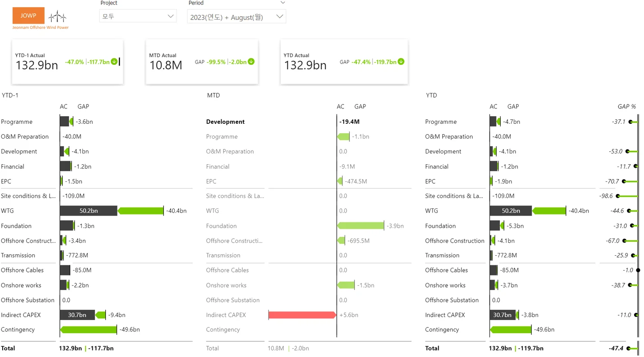Viewport: 644px width, 357px height.
Task: Select the YTD-1 Actual 132.9bn card
Action: (68, 62)
